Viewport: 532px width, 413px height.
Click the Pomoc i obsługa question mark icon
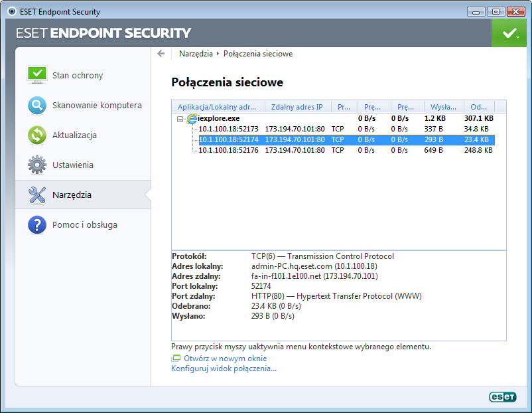pos(37,225)
